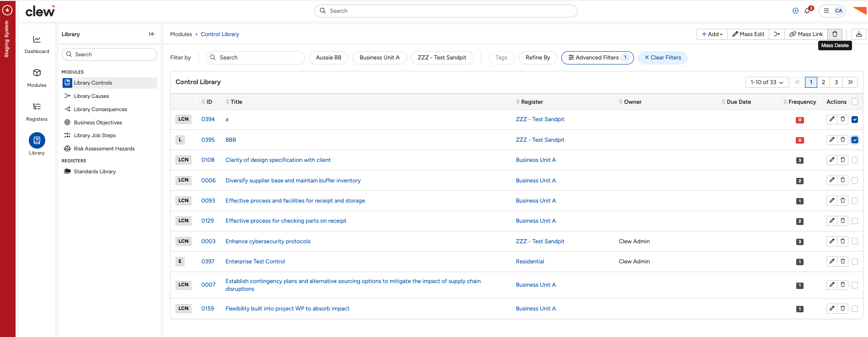This screenshot has width=868, height=337.
Task: Open the Enhance cybersecurity protocols control
Action: pyautogui.click(x=268, y=241)
